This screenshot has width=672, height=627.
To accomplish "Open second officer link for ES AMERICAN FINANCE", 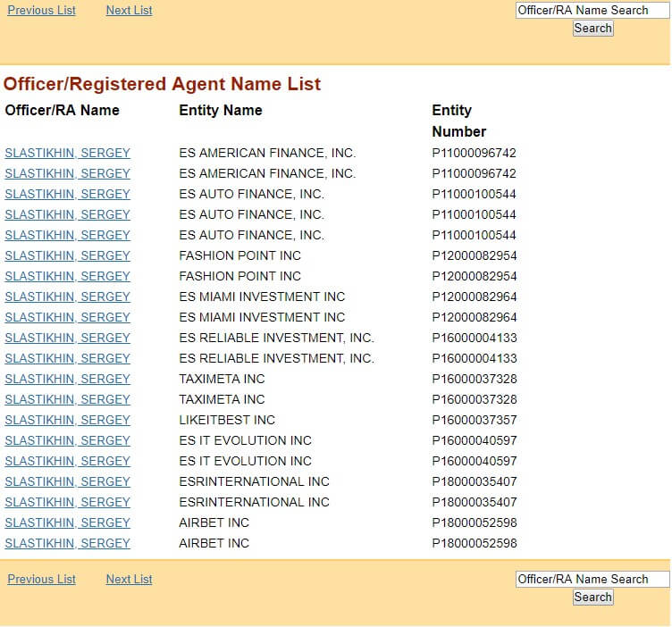I will [67, 173].
